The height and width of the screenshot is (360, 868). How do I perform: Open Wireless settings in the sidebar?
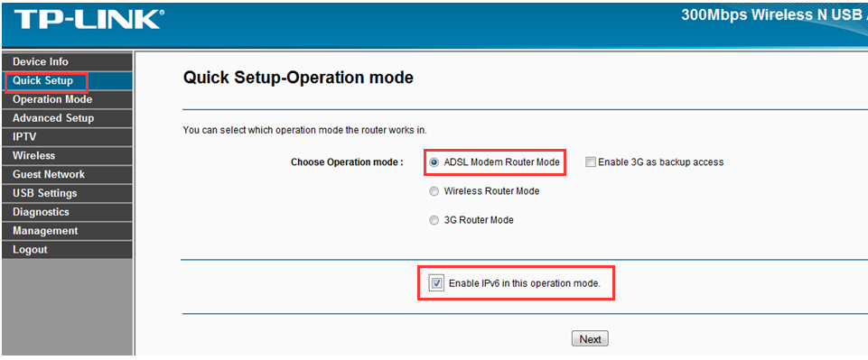click(x=67, y=156)
